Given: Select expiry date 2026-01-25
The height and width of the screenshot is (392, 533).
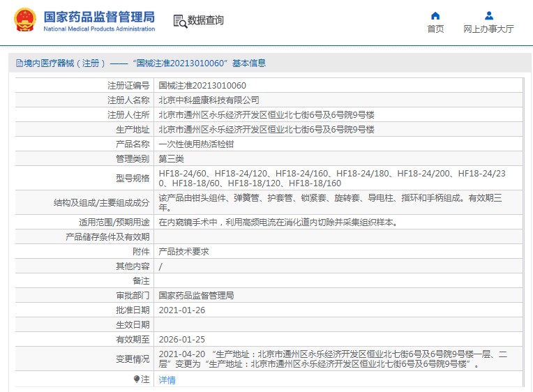Looking at the screenshot, I should (x=182, y=339).
